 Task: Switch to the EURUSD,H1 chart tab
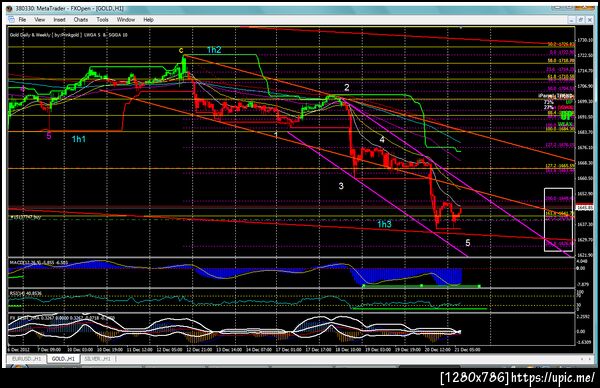coord(27,359)
